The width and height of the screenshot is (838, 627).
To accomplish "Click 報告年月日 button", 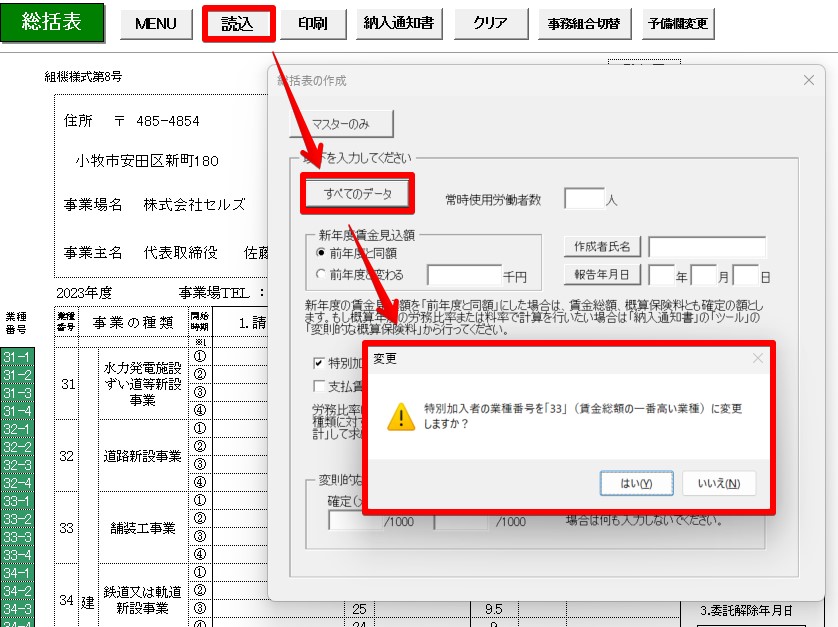I will click(x=602, y=274).
